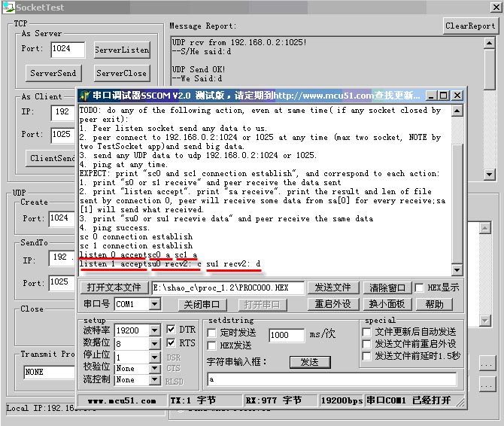Click the 字符串输入框 string input field
The width and height of the screenshot is (504, 426).
(331, 379)
